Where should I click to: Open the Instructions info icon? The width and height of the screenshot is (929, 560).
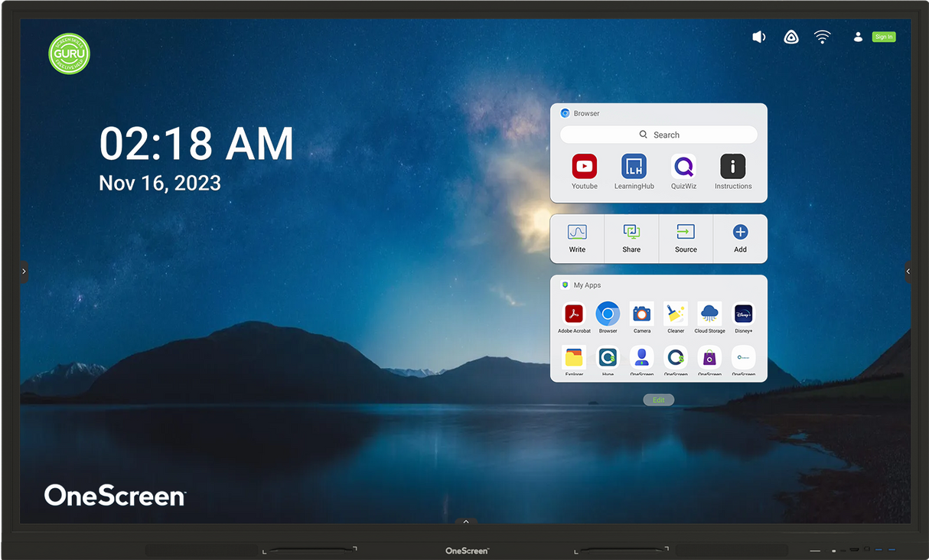click(733, 167)
